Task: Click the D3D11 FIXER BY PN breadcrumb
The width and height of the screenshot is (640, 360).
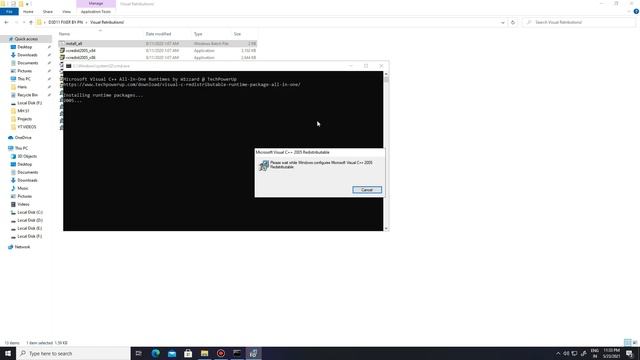Action: click(65, 22)
